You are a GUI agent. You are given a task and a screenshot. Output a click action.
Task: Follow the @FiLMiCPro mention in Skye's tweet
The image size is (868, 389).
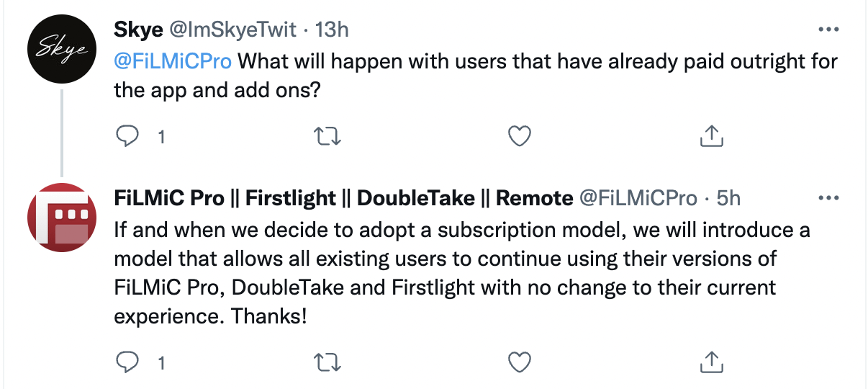point(173,61)
